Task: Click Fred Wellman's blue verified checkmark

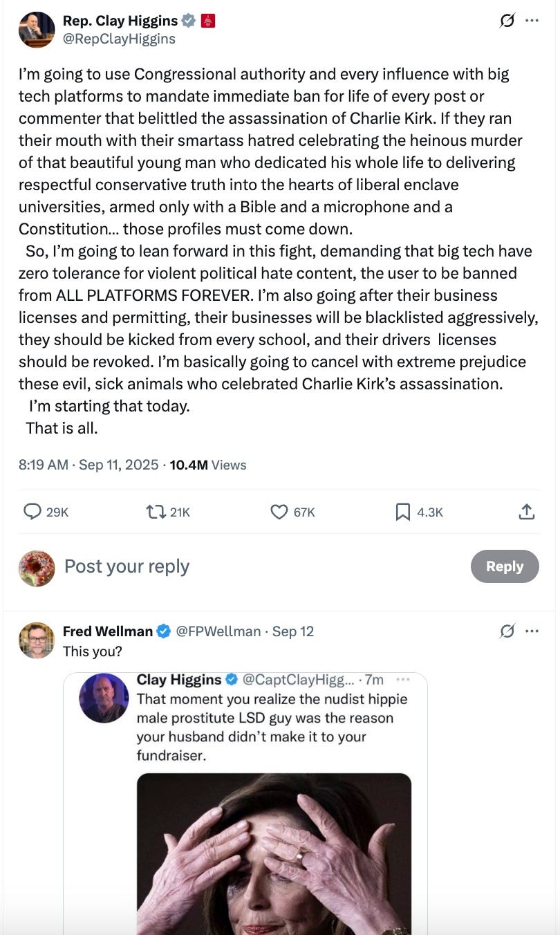Action: tap(164, 631)
